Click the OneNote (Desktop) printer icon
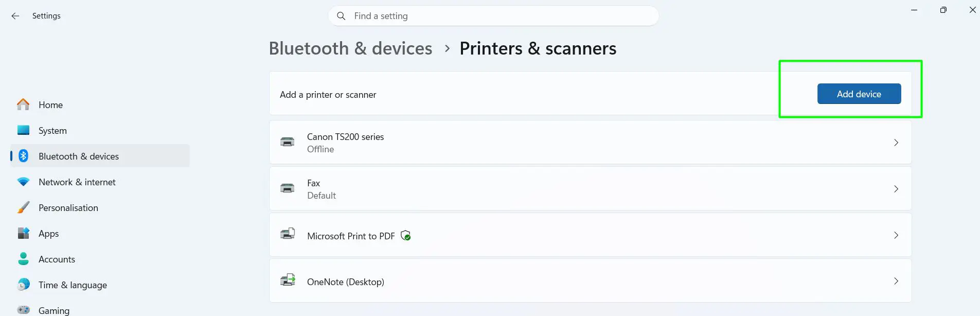Image resolution: width=980 pixels, height=316 pixels. [x=288, y=280]
